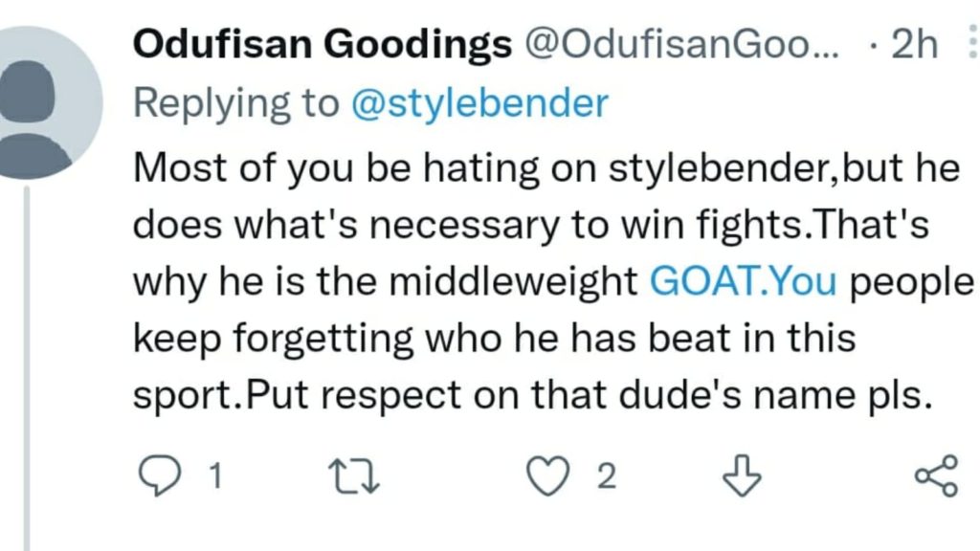Visit the @OdufisanGoo... handle profile

(x=682, y=44)
